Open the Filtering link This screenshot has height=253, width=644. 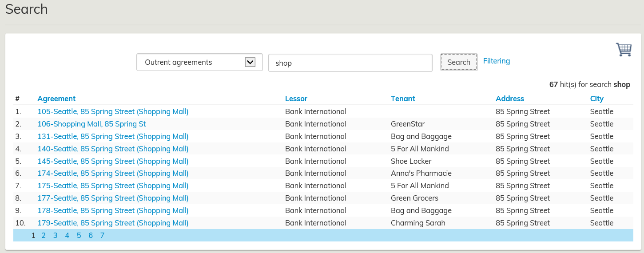(x=496, y=61)
